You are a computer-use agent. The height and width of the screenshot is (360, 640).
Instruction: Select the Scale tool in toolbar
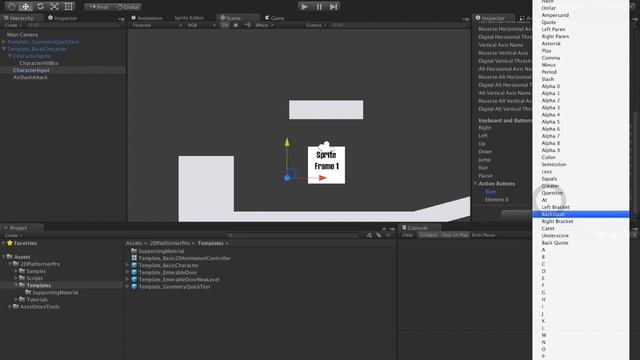pyautogui.click(x=54, y=7)
